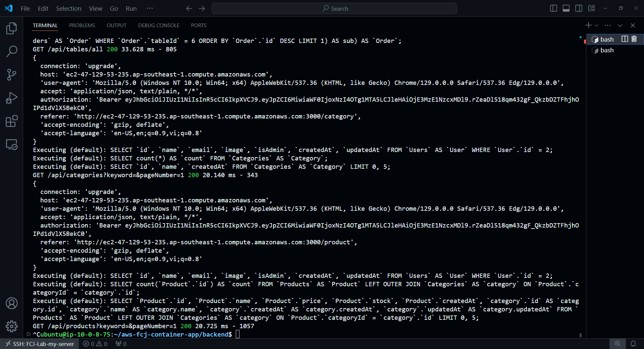The width and height of the screenshot is (644, 349).
Task: Toggle the primary side bar layout
Action: 554,8
